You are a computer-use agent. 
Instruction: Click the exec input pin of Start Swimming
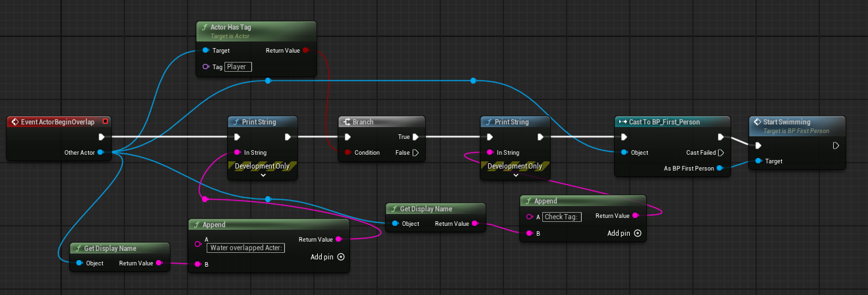[x=759, y=146]
